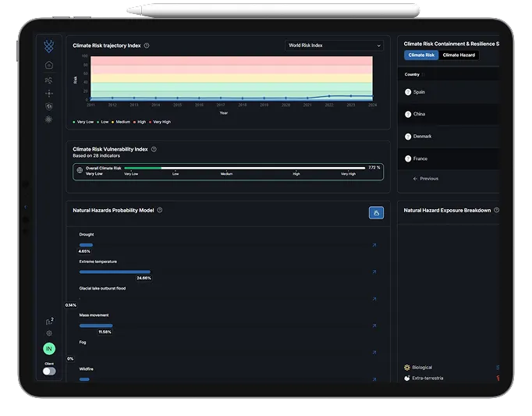
Task: Select the China row
Action: (x=449, y=114)
